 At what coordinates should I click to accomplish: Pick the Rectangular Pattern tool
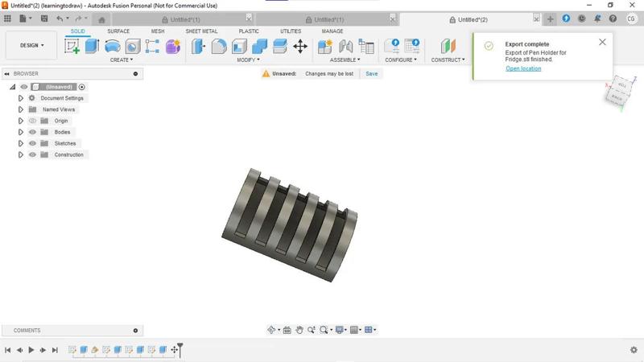pyautogui.click(x=152, y=47)
